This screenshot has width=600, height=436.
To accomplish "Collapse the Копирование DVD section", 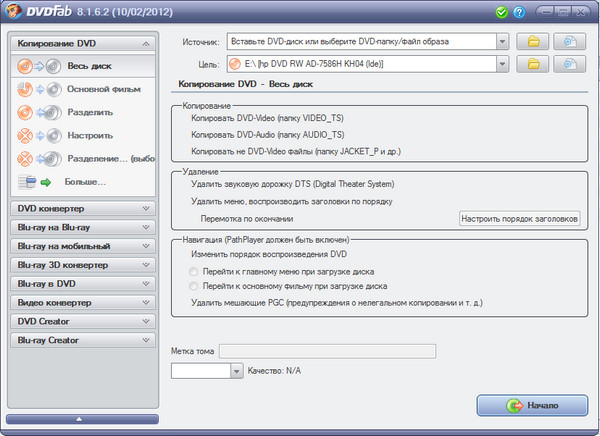I will 83,44.
